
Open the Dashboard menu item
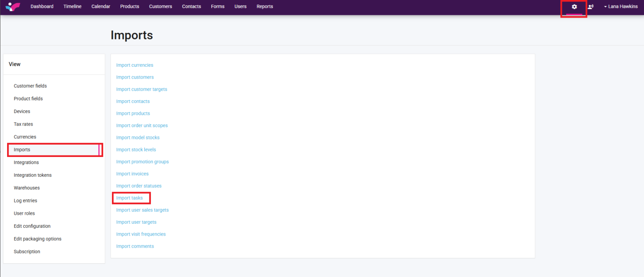tap(42, 7)
